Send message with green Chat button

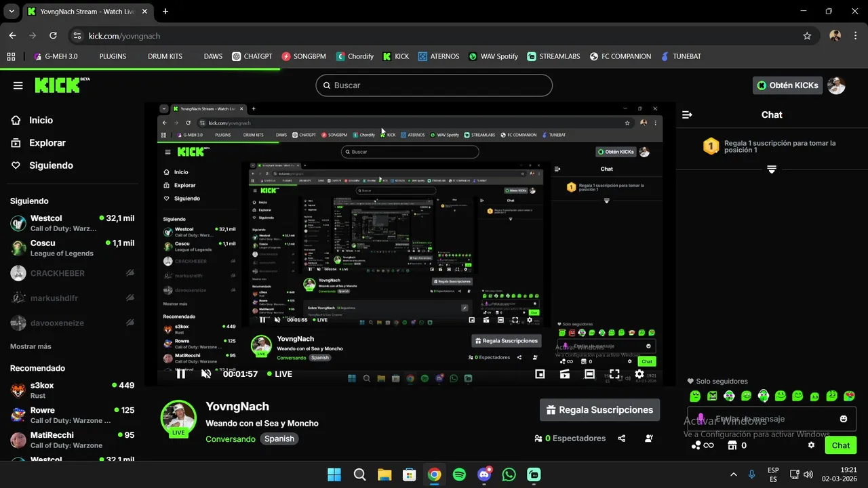tap(840, 445)
